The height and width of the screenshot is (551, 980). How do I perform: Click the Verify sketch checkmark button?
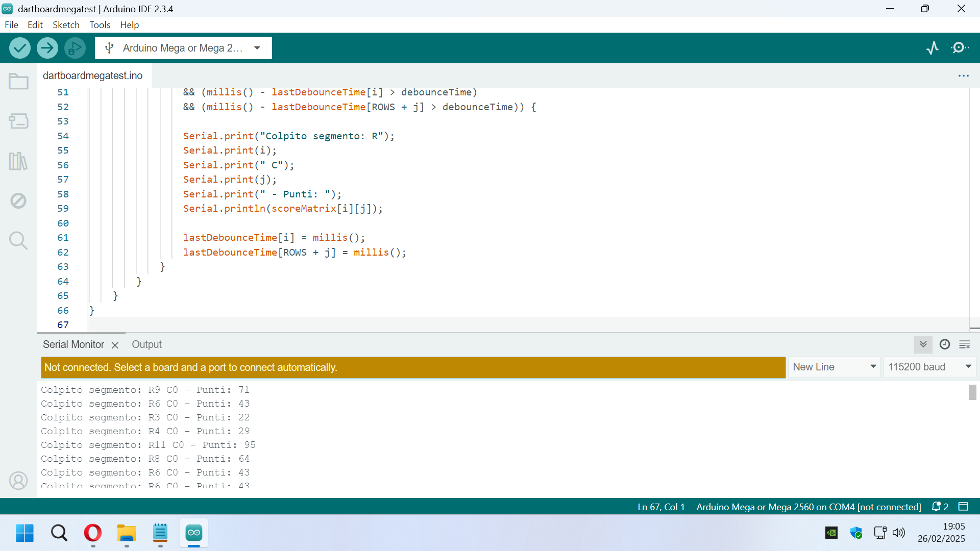20,48
